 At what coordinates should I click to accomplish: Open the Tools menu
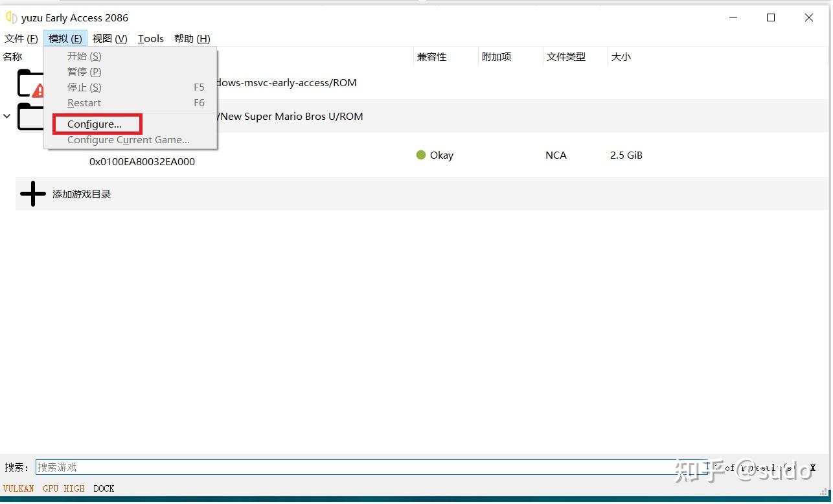tap(150, 38)
